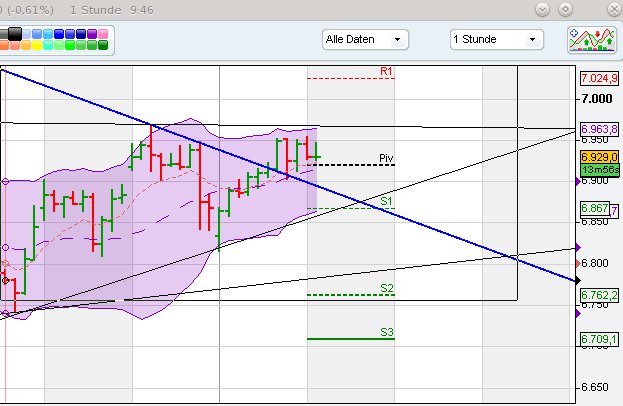
Task: Pick the sky blue color swatch
Action: (48, 34)
